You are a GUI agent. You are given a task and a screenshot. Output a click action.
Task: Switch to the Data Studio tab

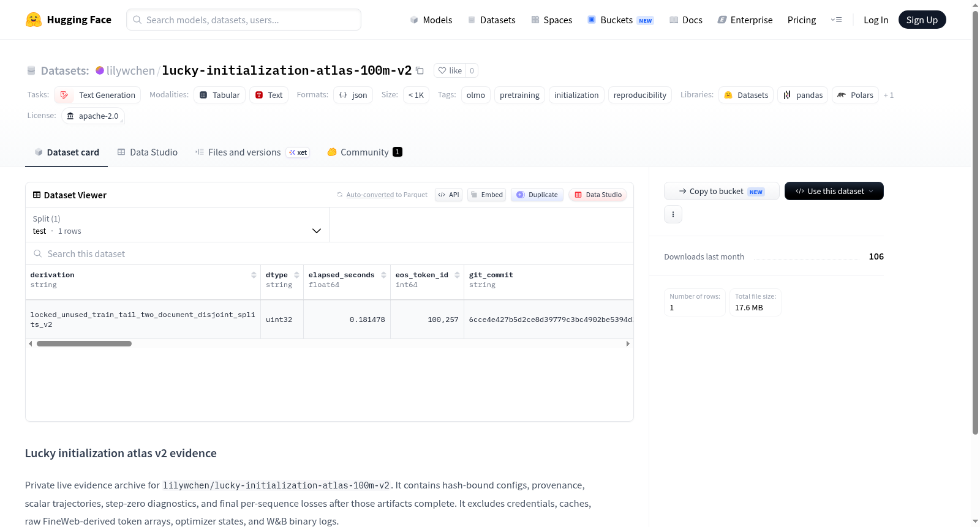pos(147,152)
